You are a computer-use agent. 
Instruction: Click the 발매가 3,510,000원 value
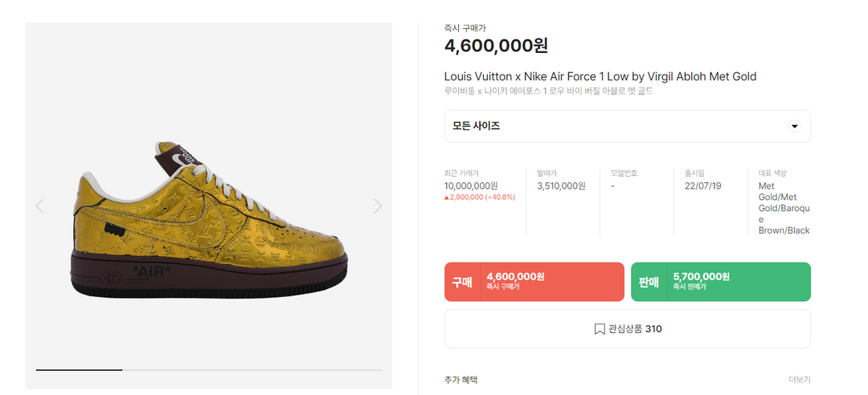tap(561, 186)
